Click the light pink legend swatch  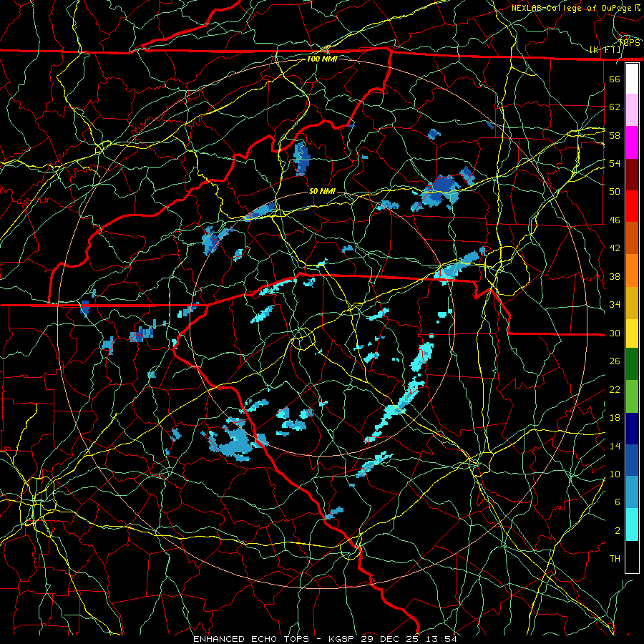[632, 109]
